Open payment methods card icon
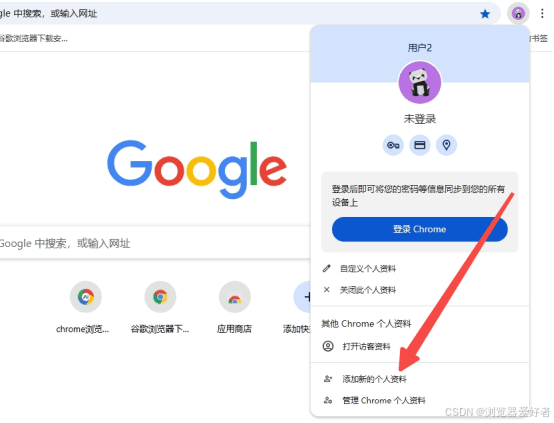The width and height of the screenshot is (554, 423). pyautogui.click(x=420, y=145)
